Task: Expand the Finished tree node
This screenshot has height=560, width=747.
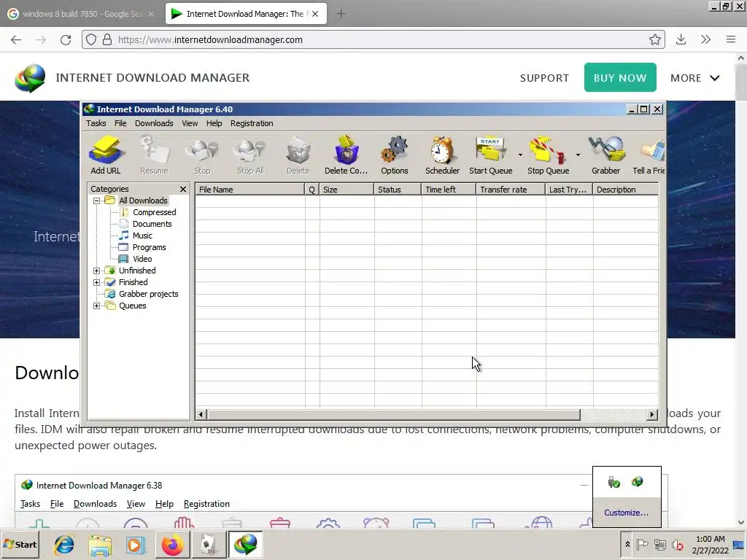Action: (x=97, y=282)
